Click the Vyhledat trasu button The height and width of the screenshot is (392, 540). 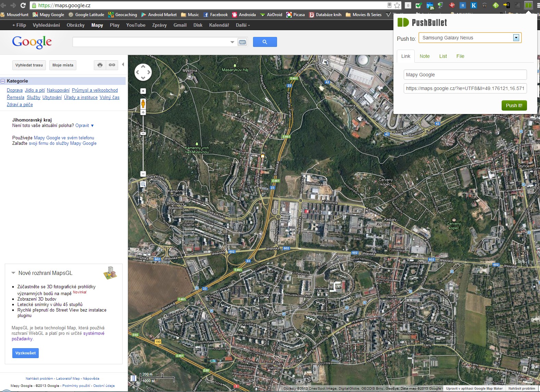click(29, 65)
